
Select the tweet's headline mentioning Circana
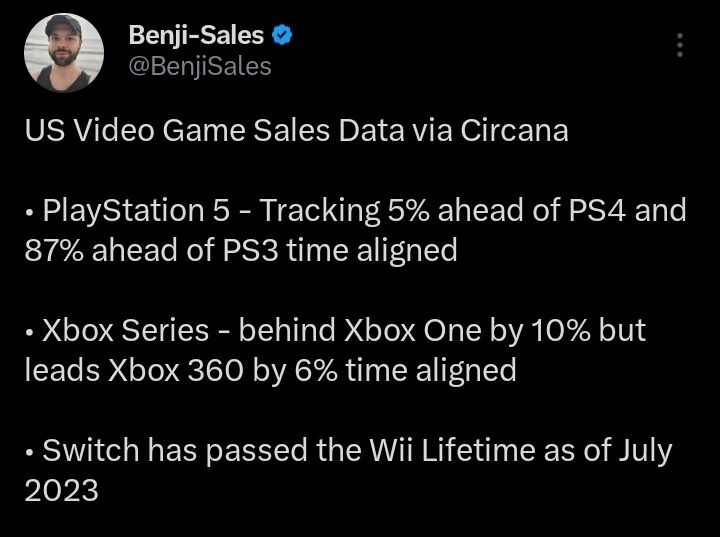point(297,130)
